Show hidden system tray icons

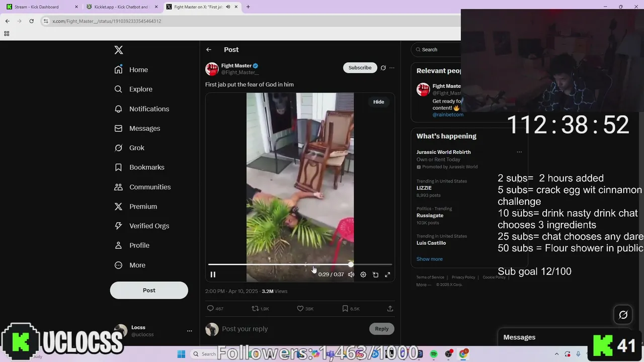click(556, 354)
